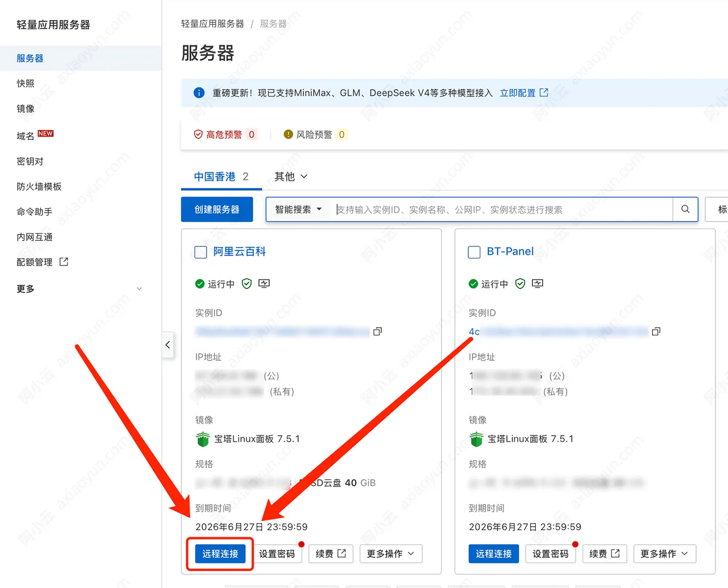Click the 风险预警 count label
Viewport: 728px width, 588px height.
pyautogui.click(x=342, y=135)
